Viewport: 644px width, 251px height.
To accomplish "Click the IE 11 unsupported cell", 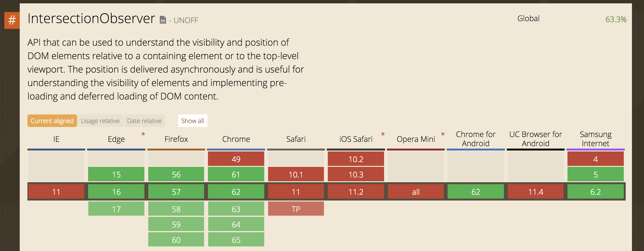I will (x=56, y=192).
